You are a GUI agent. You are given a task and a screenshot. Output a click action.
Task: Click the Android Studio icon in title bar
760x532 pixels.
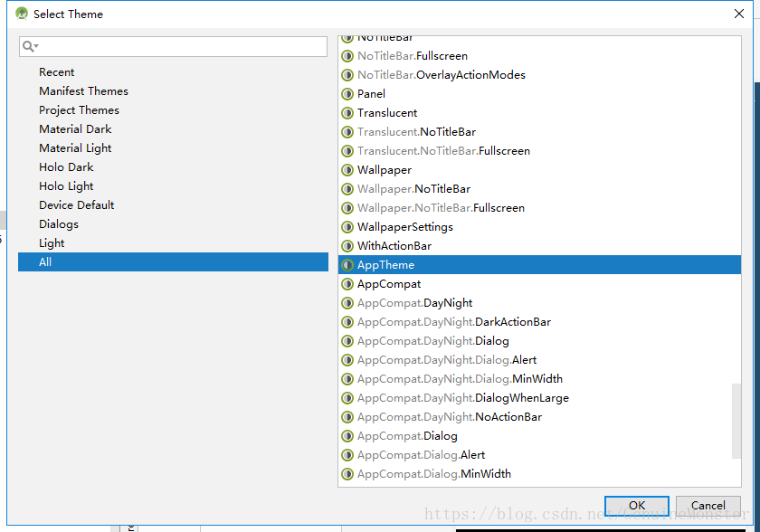point(22,14)
